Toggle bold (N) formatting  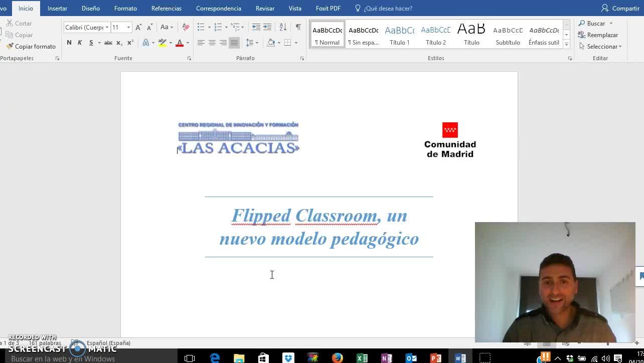coord(69,43)
